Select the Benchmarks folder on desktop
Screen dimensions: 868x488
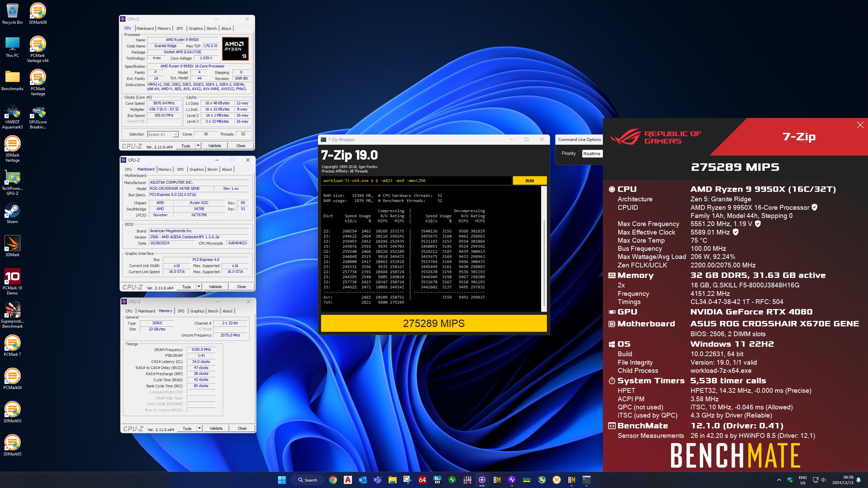(x=13, y=81)
